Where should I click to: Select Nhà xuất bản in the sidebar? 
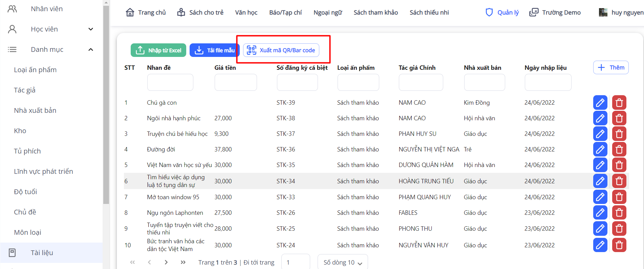pos(35,110)
